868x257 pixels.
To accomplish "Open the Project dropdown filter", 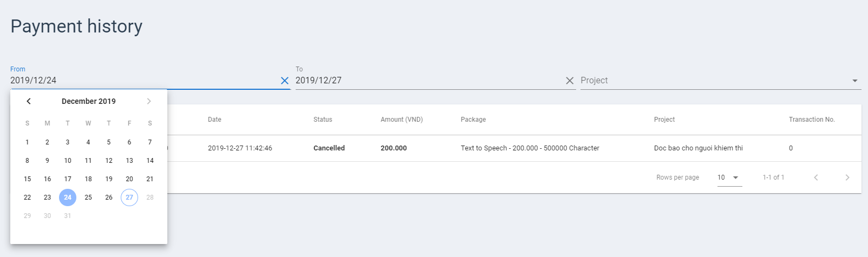I will pyautogui.click(x=721, y=81).
